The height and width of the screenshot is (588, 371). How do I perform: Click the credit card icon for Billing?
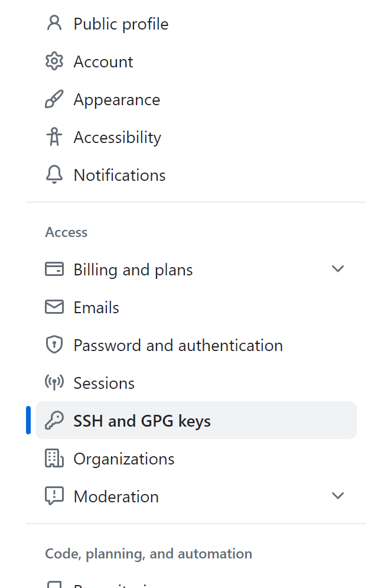pyautogui.click(x=54, y=269)
